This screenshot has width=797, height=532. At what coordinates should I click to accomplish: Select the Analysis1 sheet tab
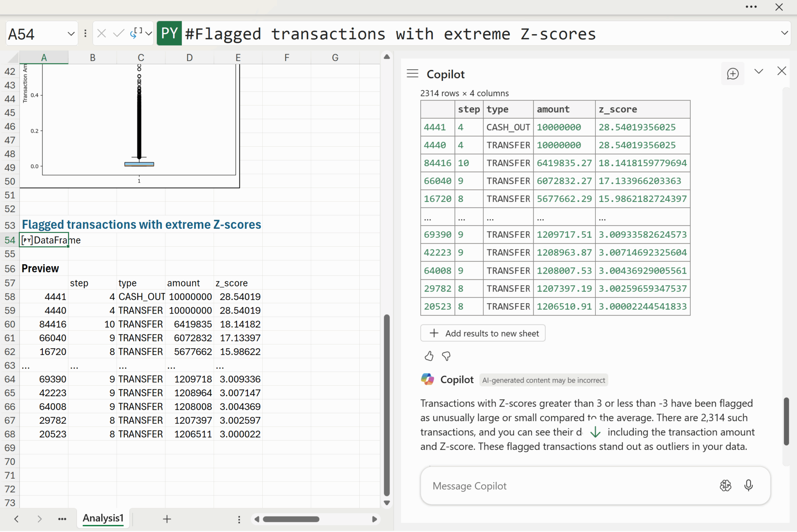coord(103,518)
